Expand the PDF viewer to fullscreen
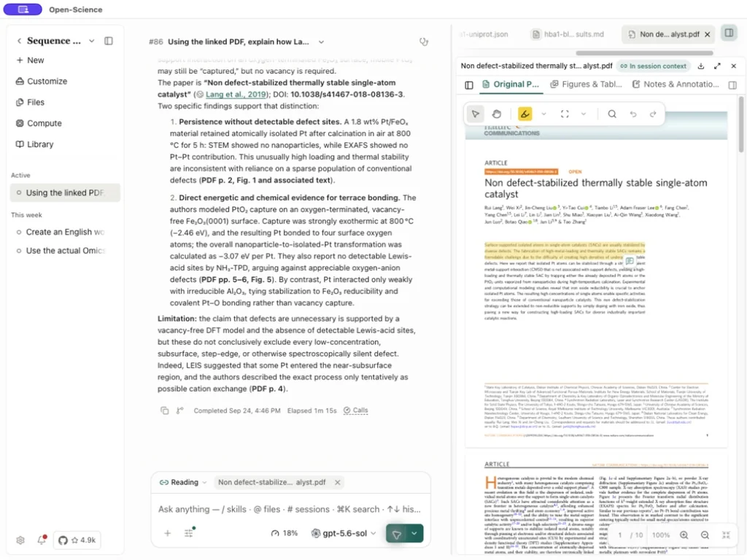 click(x=718, y=66)
